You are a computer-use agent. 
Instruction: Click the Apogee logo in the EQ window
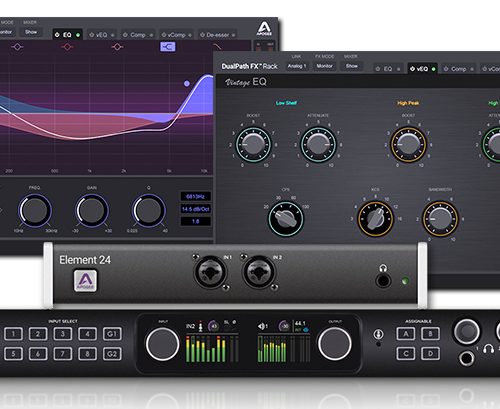(x=264, y=28)
